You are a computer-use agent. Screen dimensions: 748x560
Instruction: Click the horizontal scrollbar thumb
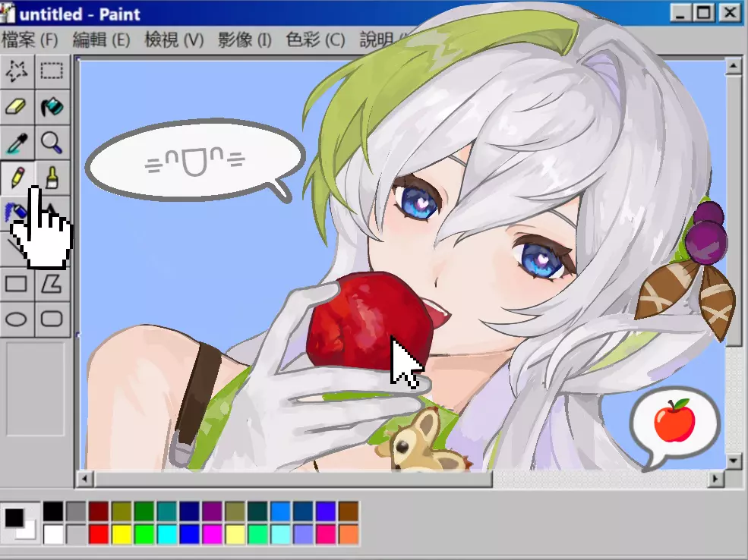[292, 479]
